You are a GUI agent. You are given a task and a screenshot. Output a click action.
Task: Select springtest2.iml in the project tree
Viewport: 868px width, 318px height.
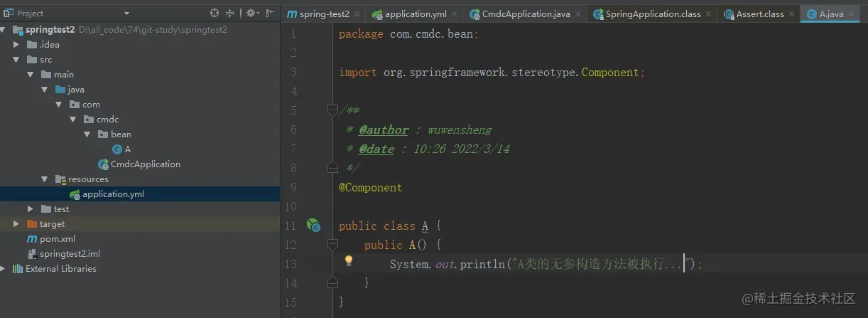(70, 254)
